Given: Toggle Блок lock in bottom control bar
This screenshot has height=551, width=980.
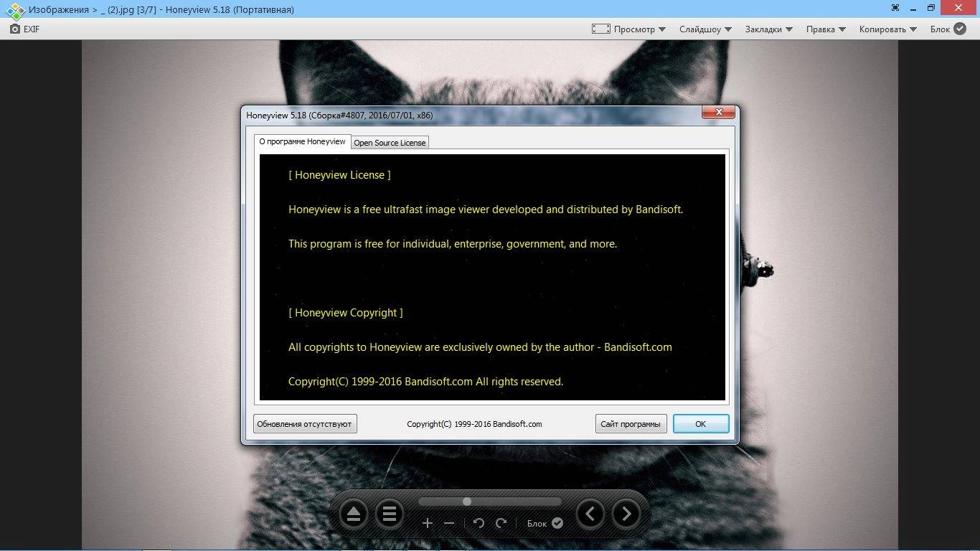Looking at the screenshot, I should [545, 523].
